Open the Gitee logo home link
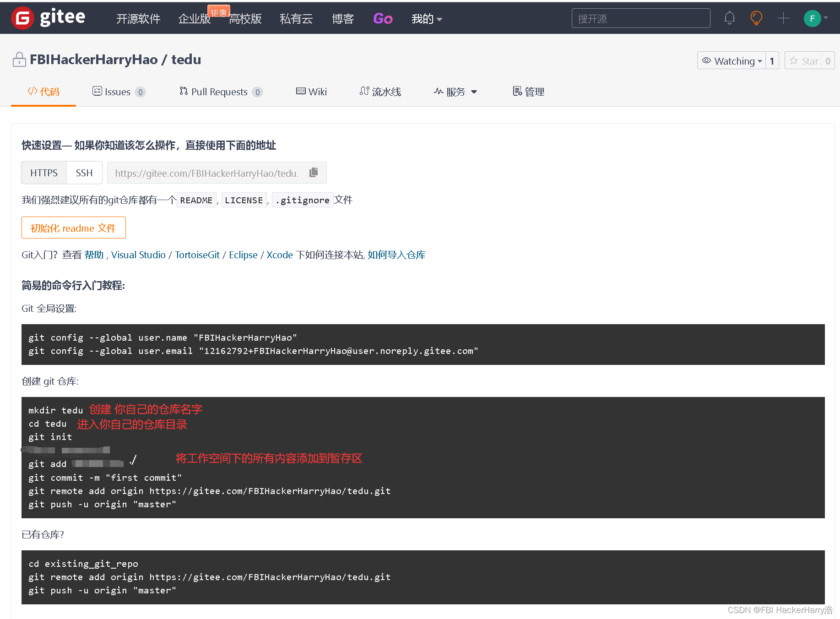 (48, 18)
